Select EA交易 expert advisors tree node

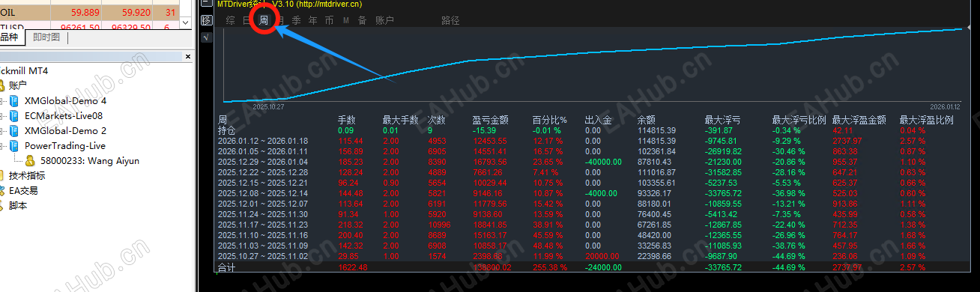[23, 190]
